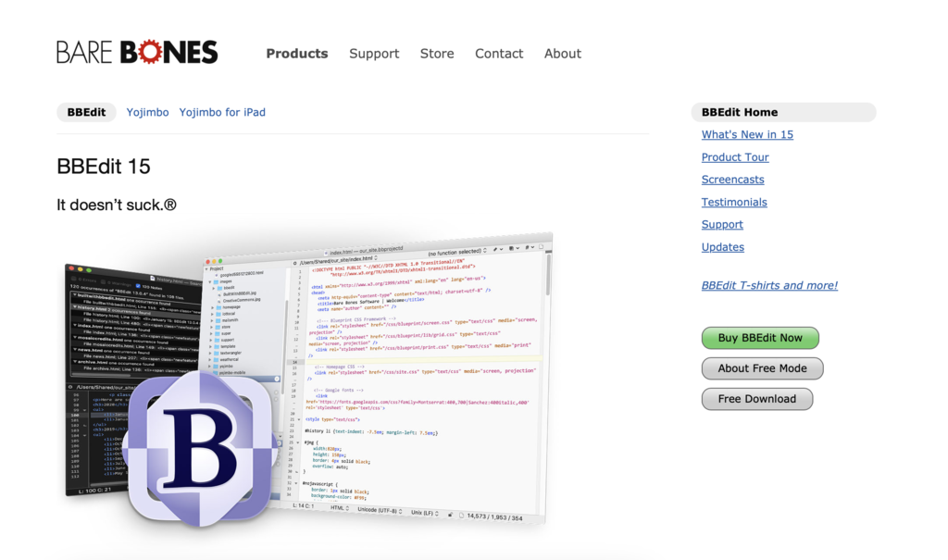Open the Screencasts link

point(733,179)
